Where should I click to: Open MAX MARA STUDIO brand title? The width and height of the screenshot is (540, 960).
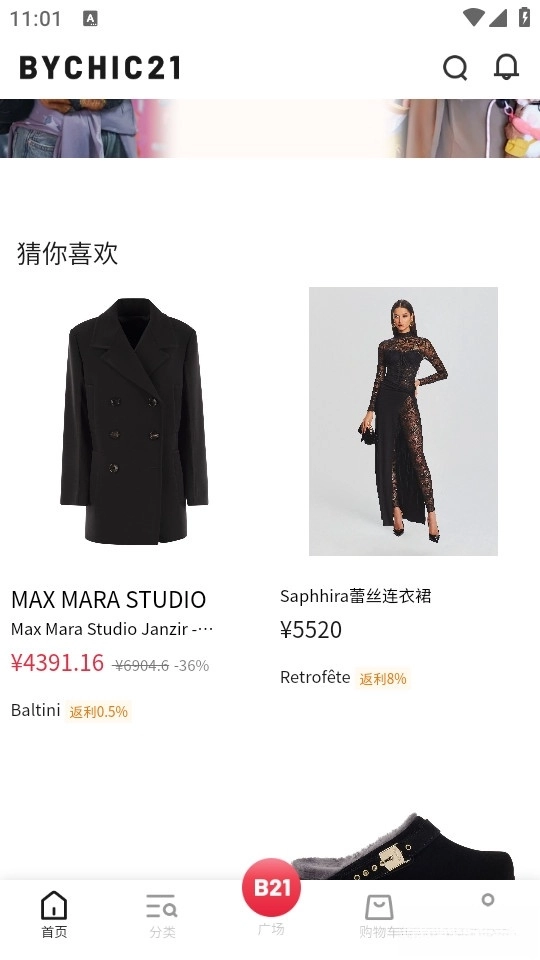point(108,599)
